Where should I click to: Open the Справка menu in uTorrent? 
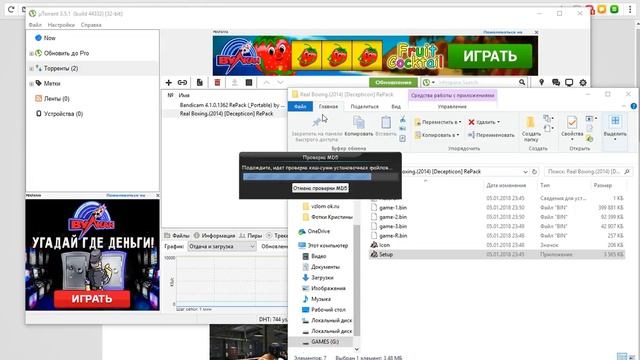(91, 25)
